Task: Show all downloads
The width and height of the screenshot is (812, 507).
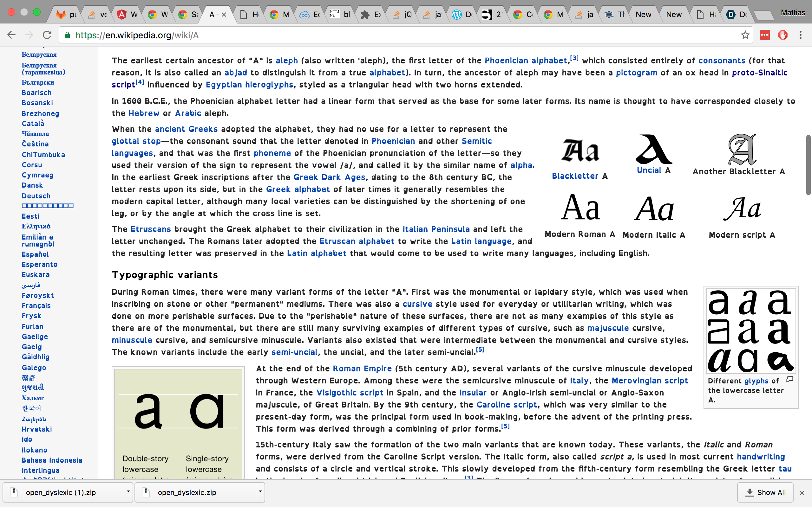Action: (x=765, y=492)
